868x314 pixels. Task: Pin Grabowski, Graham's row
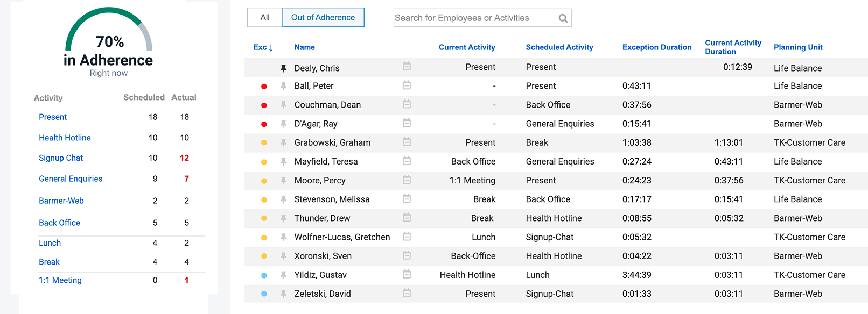point(283,142)
